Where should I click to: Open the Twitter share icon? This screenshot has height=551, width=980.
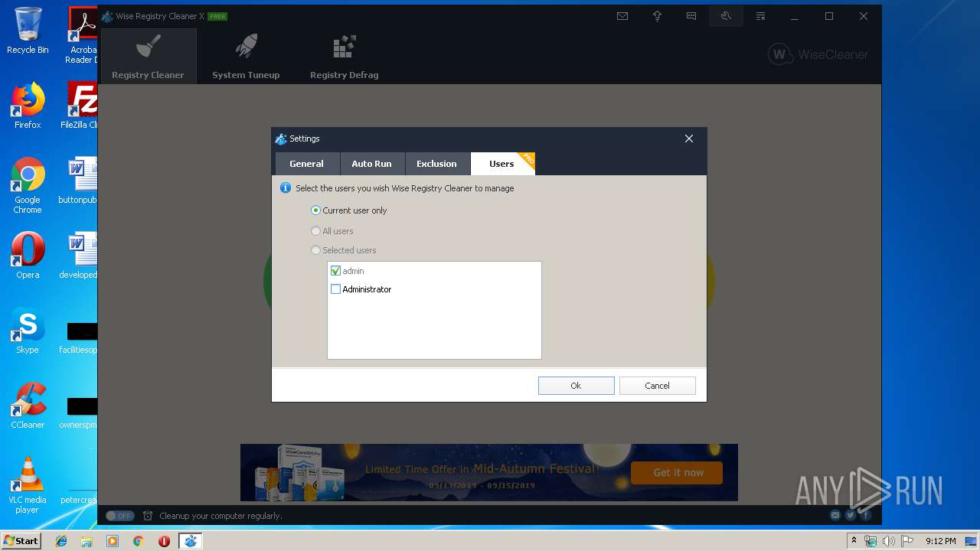(x=850, y=515)
